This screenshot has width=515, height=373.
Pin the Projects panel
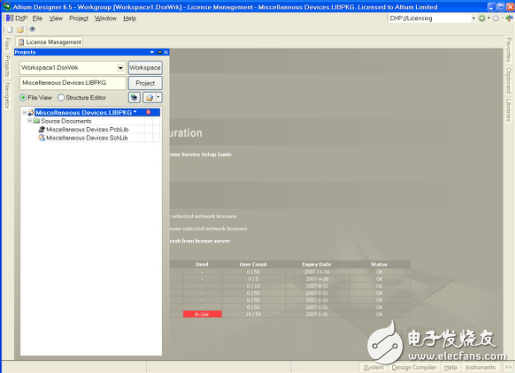pos(159,52)
